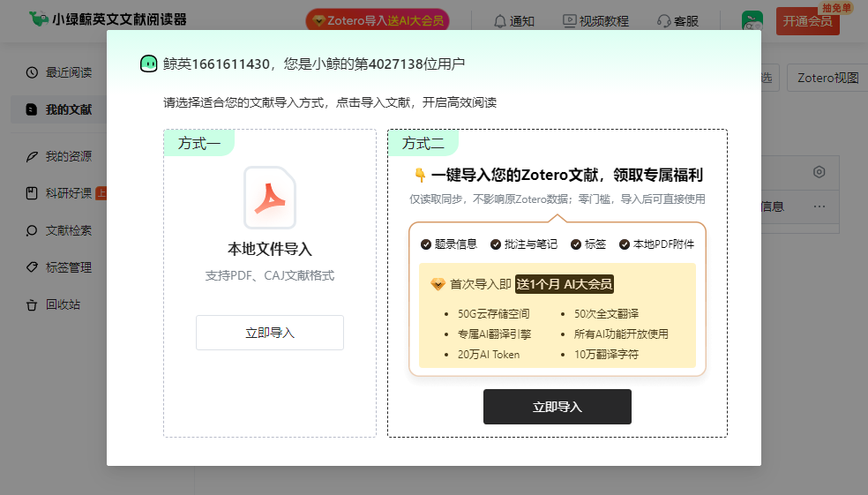This screenshot has height=495, width=868.
Task: Open the three-dots more menu
Action: (819, 206)
